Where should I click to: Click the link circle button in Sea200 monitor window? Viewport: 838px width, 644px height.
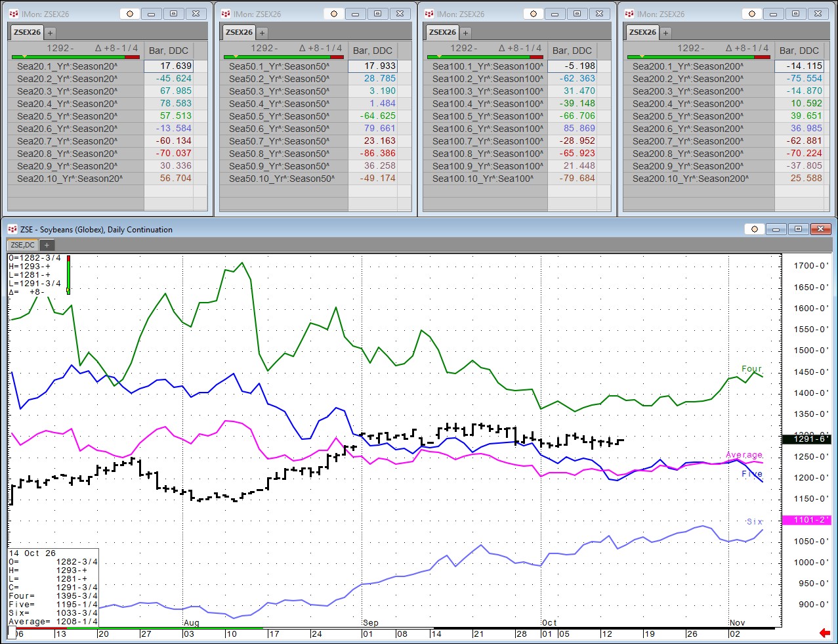pyautogui.click(x=753, y=14)
